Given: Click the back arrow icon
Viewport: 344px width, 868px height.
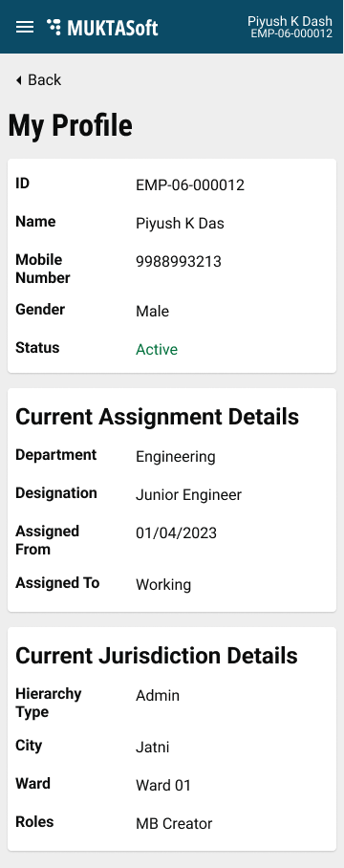Looking at the screenshot, I should coord(19,80).
